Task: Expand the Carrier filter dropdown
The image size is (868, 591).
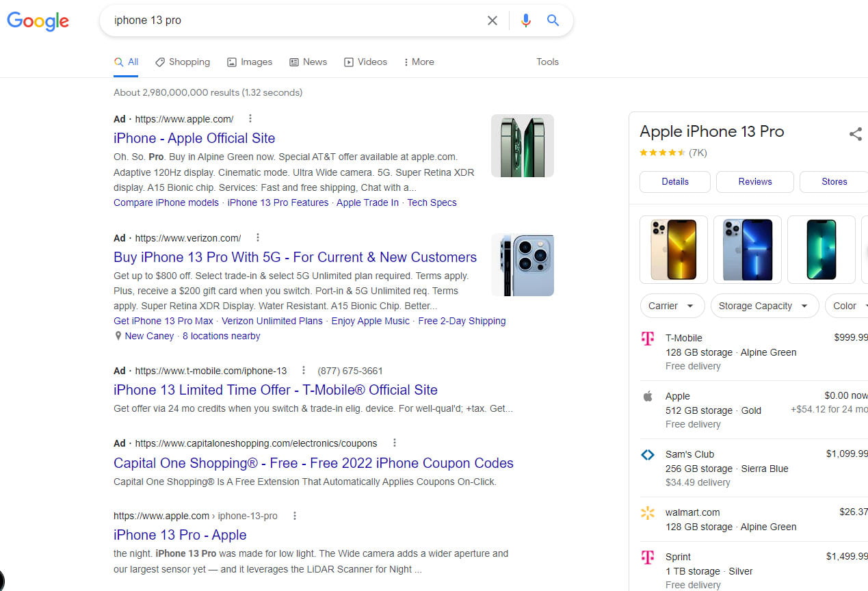Action: 672,306
